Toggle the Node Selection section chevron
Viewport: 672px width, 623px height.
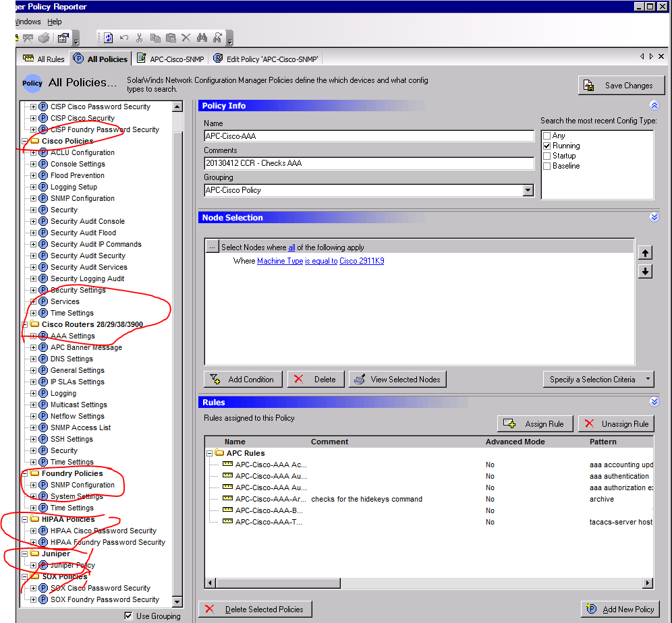tap(654, 217)
